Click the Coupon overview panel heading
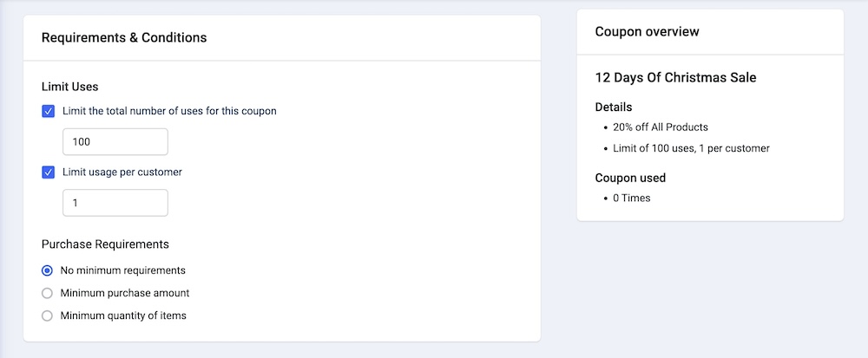This screenshot has width=868, height=358. (647, 32)
